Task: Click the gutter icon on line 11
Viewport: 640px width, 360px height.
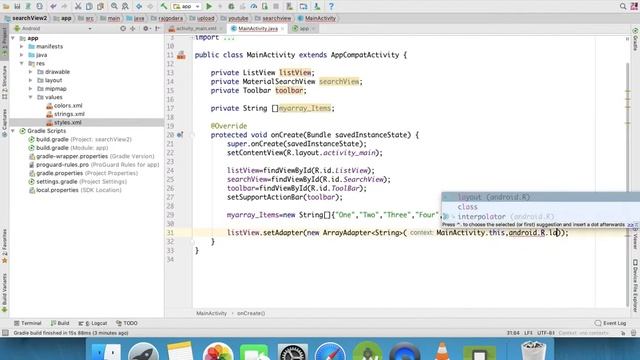Action: pos(181,55)
